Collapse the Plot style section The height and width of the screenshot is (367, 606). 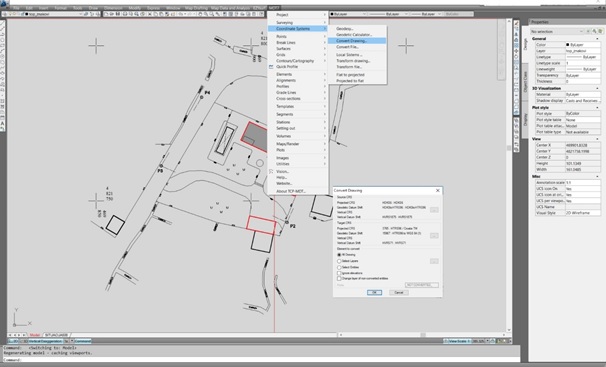(x=597, y=107)
